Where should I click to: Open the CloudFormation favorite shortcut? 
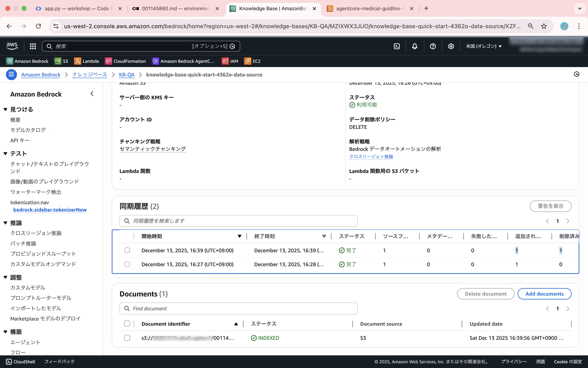pos(125,61)
